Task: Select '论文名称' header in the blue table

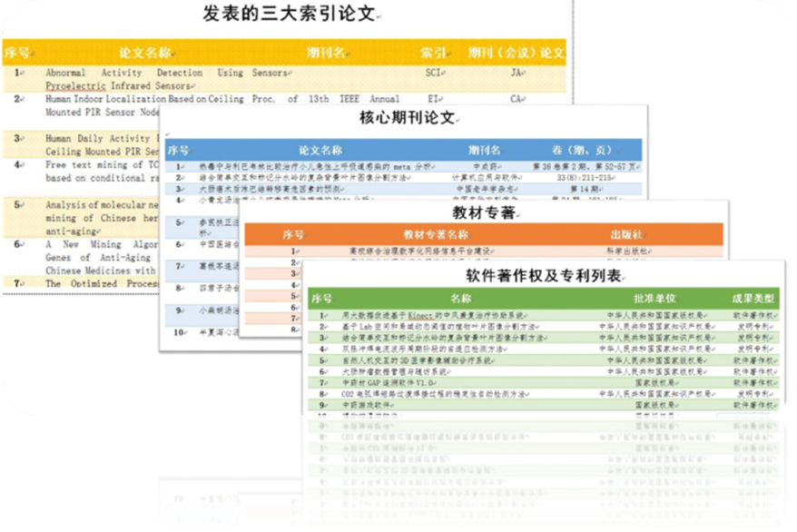Action: tap(320, 151)
